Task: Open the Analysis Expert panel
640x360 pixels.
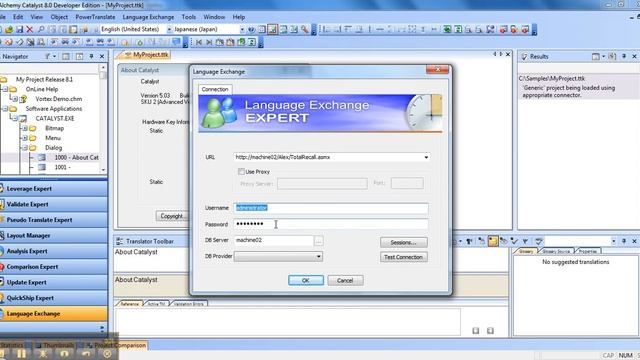Action: coord(53,251)
